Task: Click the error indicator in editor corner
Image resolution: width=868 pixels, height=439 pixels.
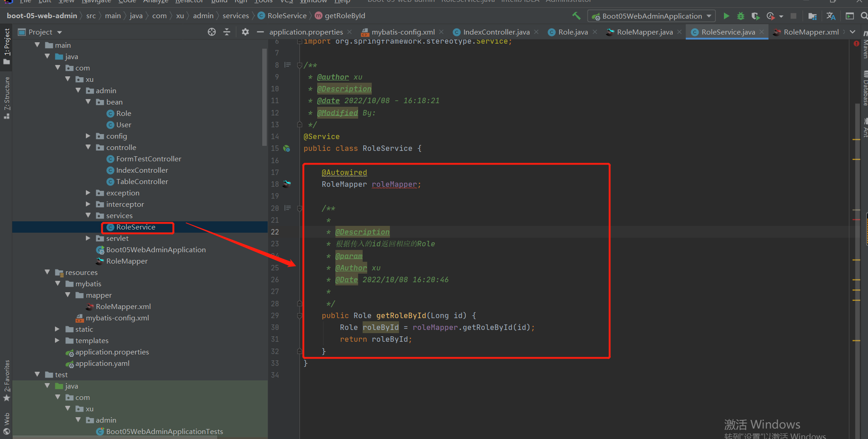Action: (856, 44)
